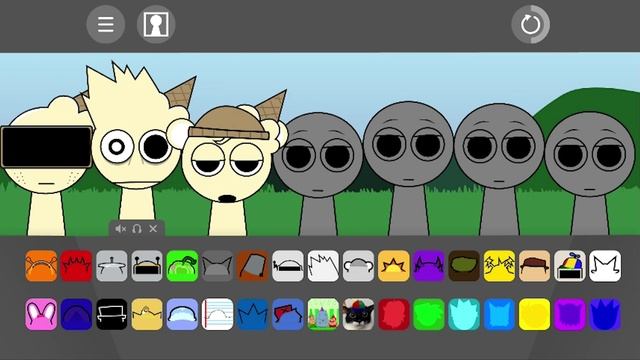Click the first empty gray character
This screenshot has width=640, height=360.
(x=318, y=173)
